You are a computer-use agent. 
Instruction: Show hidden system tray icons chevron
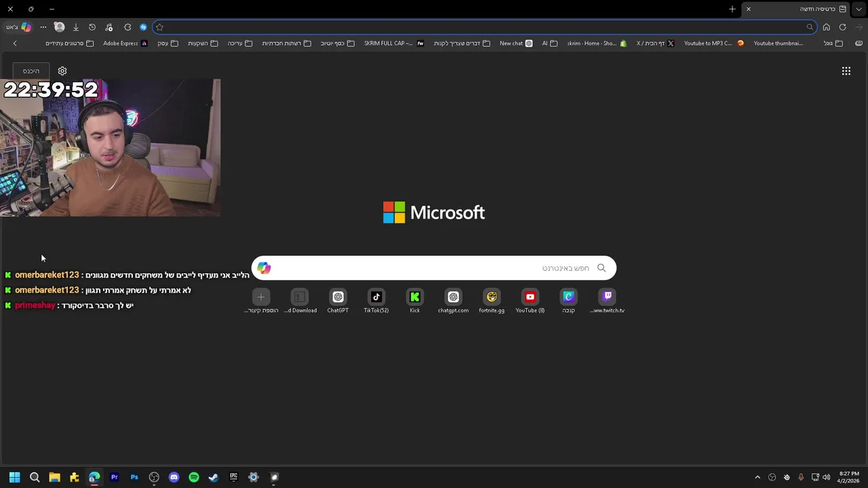pyautogui.click(x=757, y=477)
